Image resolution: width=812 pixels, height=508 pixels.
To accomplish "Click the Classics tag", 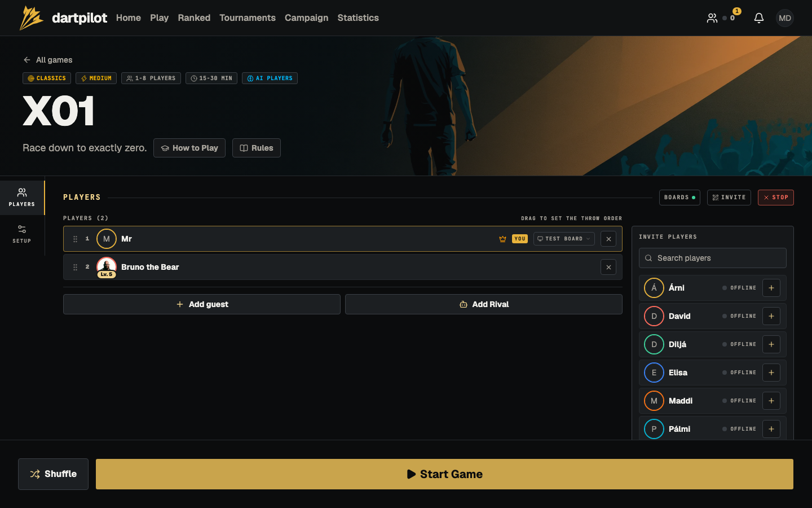I will tap(47, 78).
